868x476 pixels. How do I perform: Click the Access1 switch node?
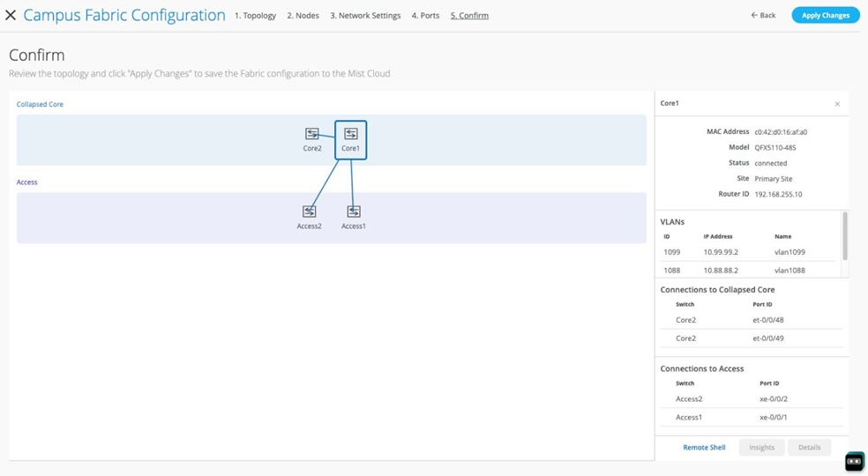click(354, 212)
